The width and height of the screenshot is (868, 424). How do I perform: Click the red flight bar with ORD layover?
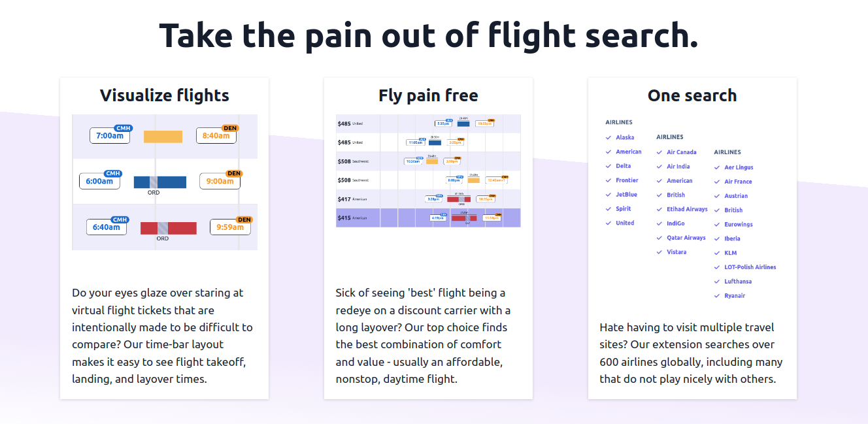click(169, 228)
